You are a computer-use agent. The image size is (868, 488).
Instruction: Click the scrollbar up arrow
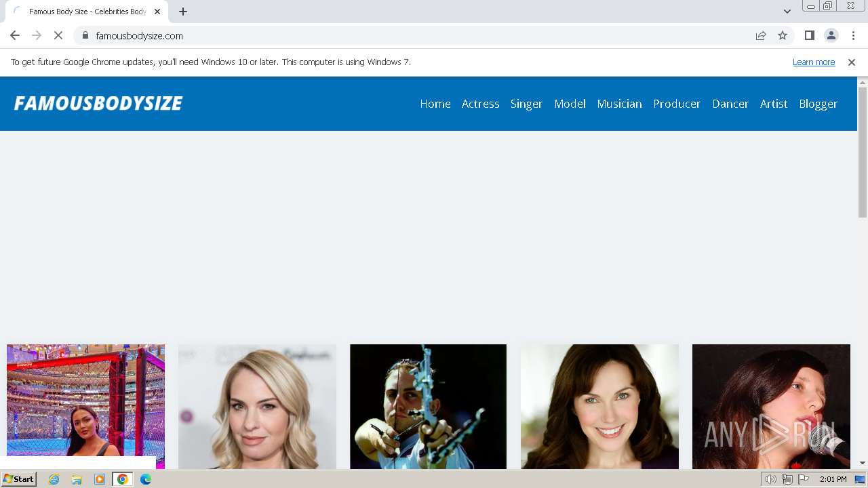click(863, 82)
